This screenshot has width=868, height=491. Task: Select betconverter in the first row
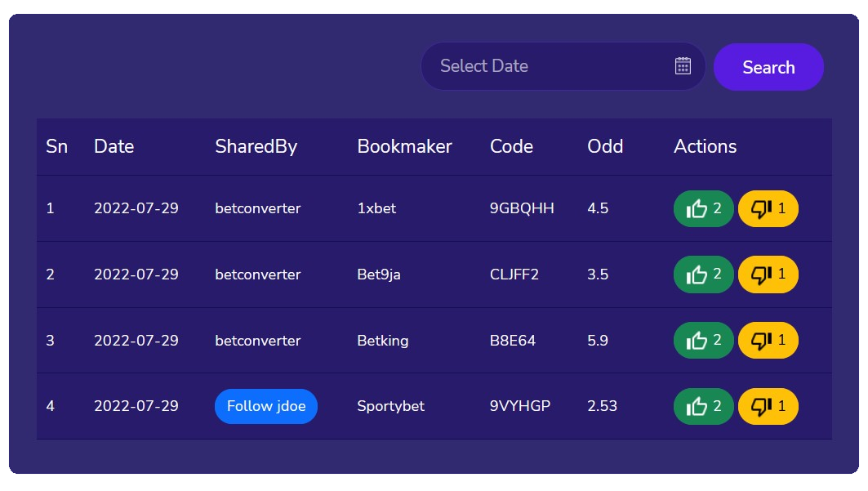coord(258,208)
